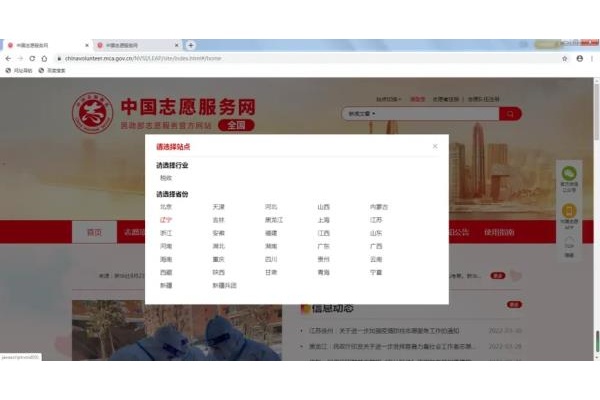
Task: Click the TOP back-to-top icon in sidebar
Action: pyautogui.click(x=569, y=243)
